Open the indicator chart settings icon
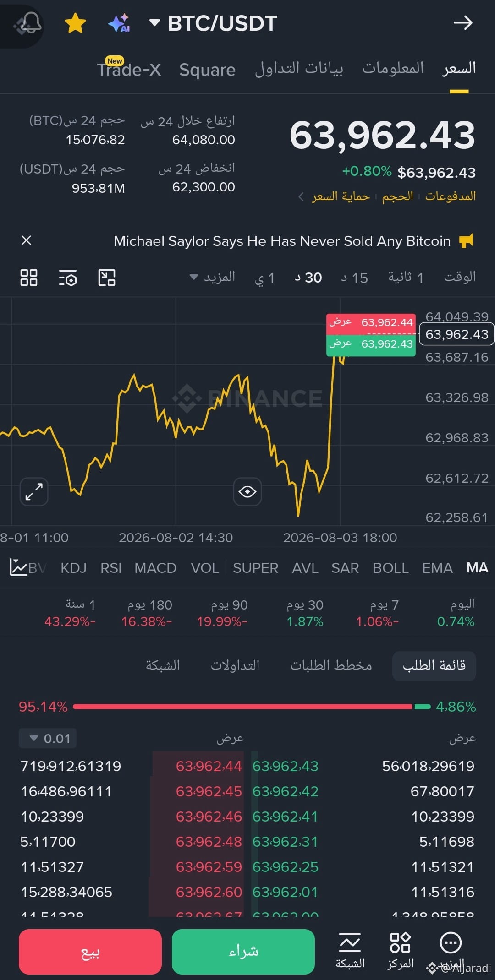Viewport: 495px width, 980px height. coord(18,567)
